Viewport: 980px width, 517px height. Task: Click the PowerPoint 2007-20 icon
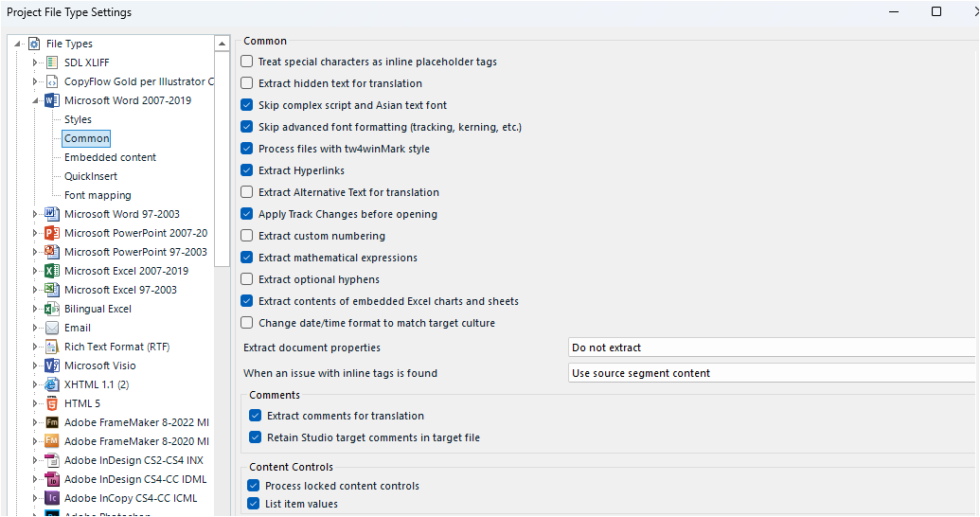click(52, 233)
